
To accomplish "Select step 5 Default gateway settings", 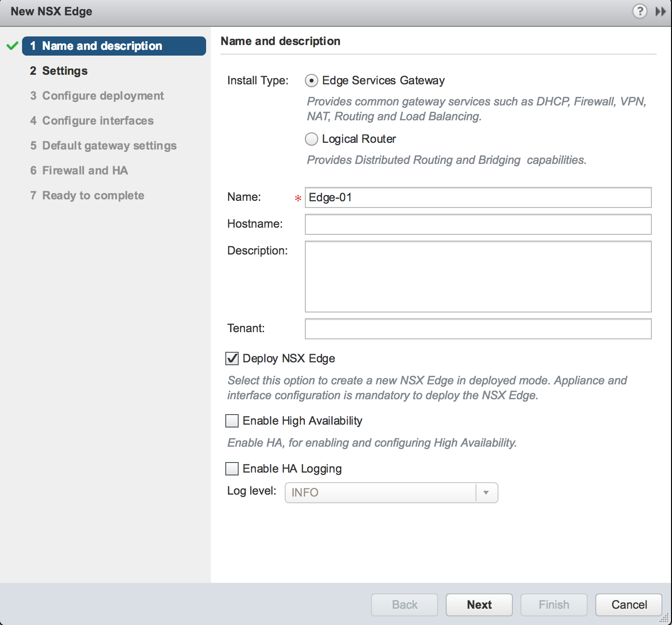I will pyautogui.click(x=104, y=146).
